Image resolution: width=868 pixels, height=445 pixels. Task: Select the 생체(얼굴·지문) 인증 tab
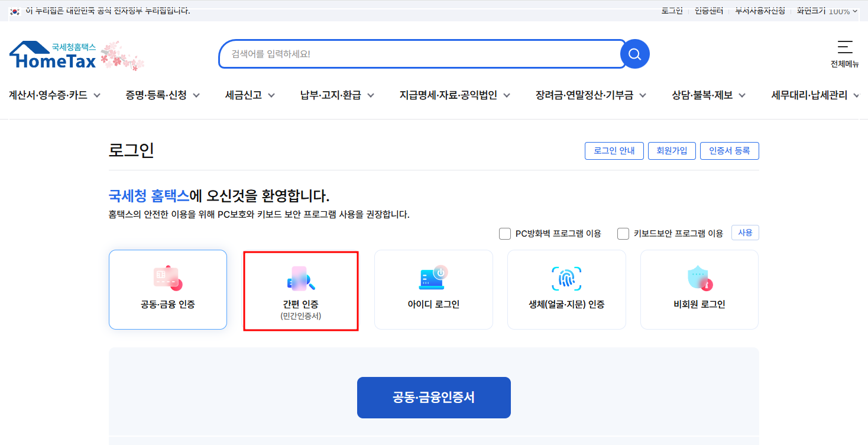coord(566,289)
